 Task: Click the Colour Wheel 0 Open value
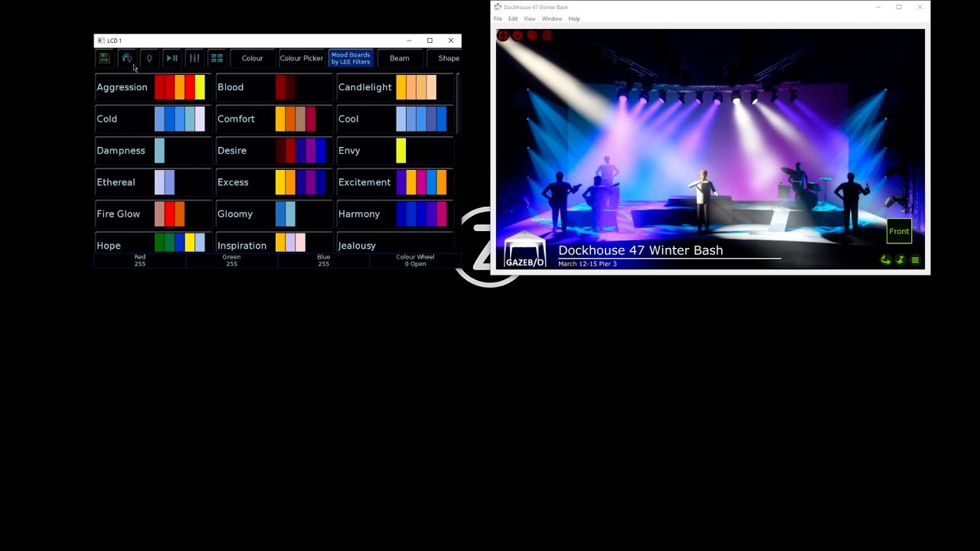(x=416, y=260)
